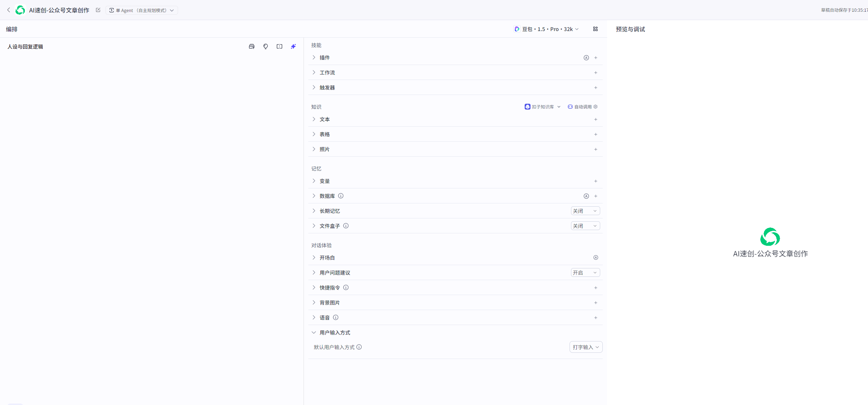The width and height of the screenshot is (868, 405).
Task: Click the sparkle AI prompt optimize icon
Action: (293, 46)
